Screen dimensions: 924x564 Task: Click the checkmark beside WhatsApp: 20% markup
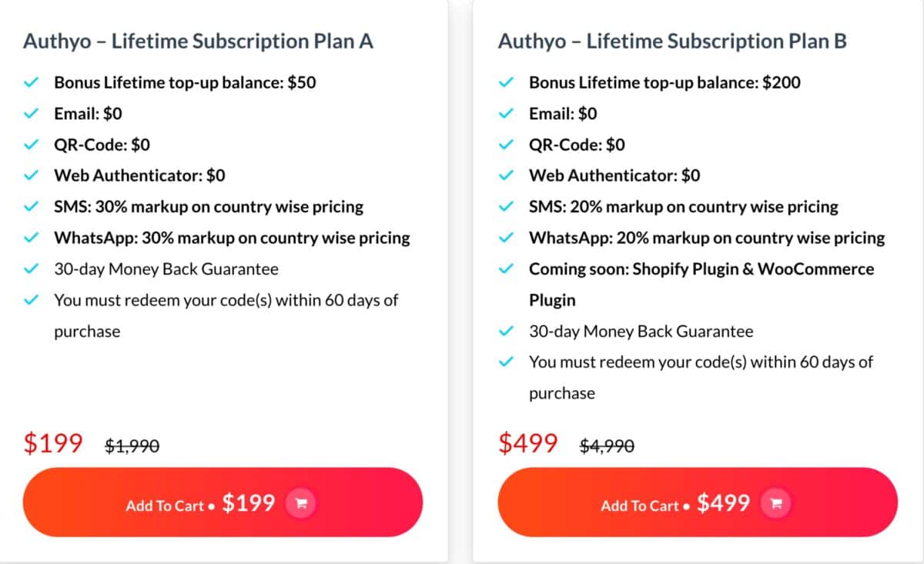[507, 238]
